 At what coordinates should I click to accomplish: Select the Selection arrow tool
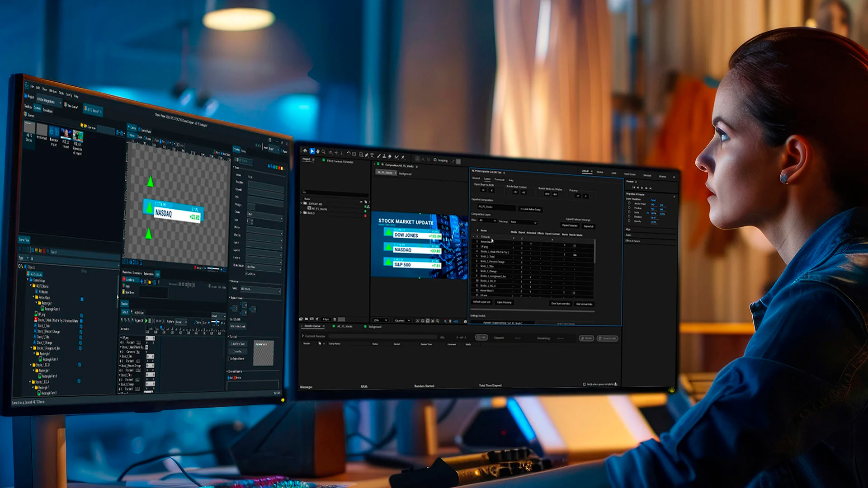312,151
